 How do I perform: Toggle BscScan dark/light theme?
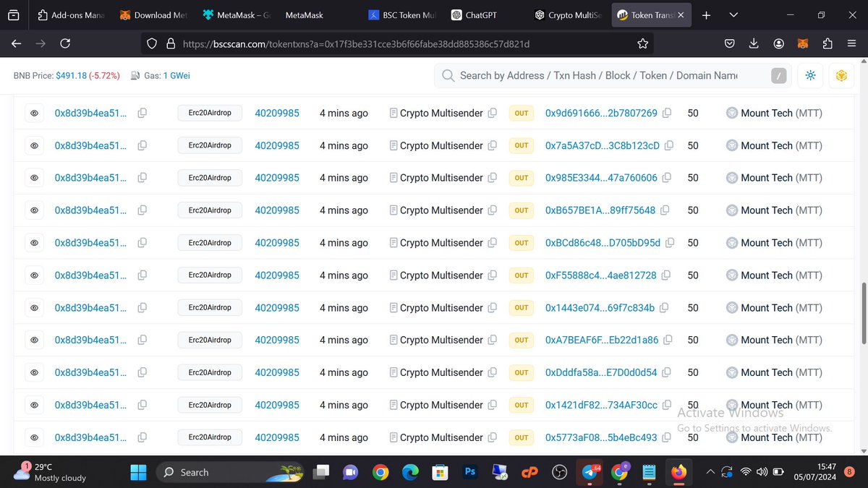(810, 76)
